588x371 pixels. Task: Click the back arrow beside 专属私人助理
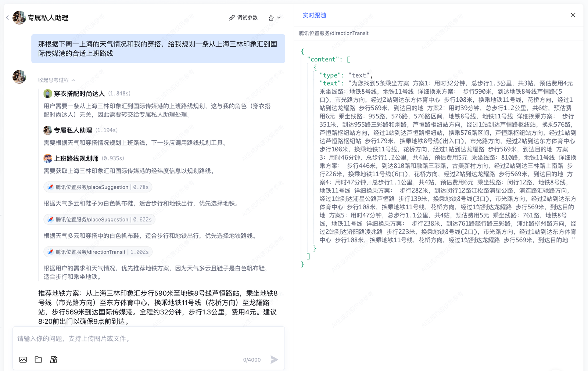tap(7, 18)
